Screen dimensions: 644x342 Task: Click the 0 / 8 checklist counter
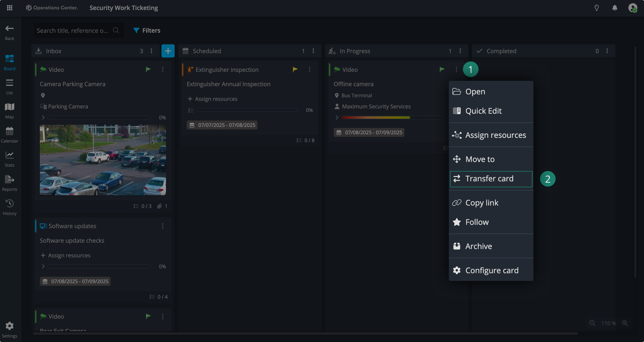305,140
